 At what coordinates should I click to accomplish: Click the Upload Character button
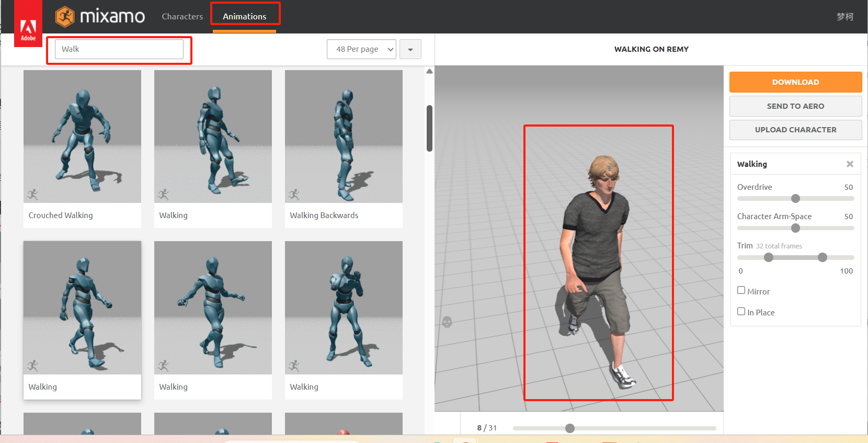795,130
